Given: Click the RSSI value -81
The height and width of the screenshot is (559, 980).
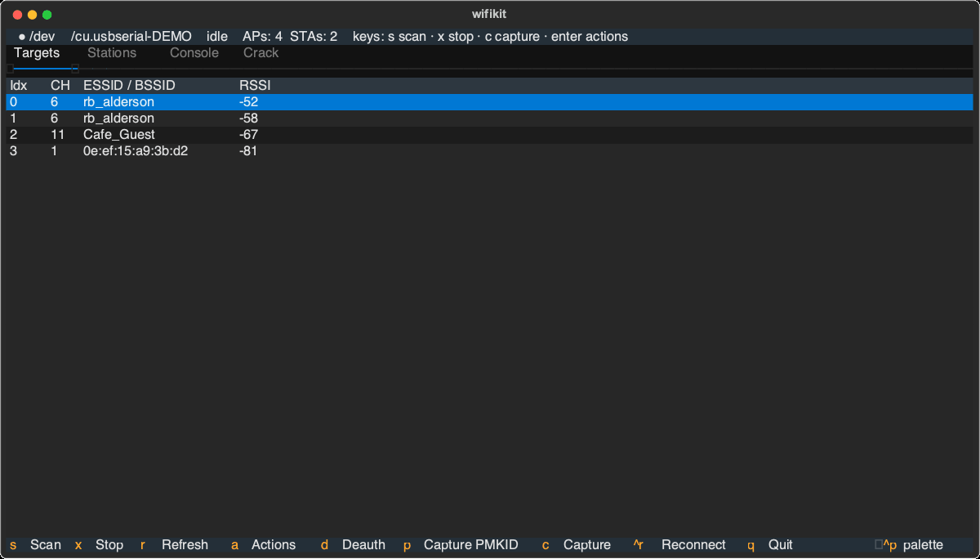Looking at the screenshot, I should tap(248, 151).
